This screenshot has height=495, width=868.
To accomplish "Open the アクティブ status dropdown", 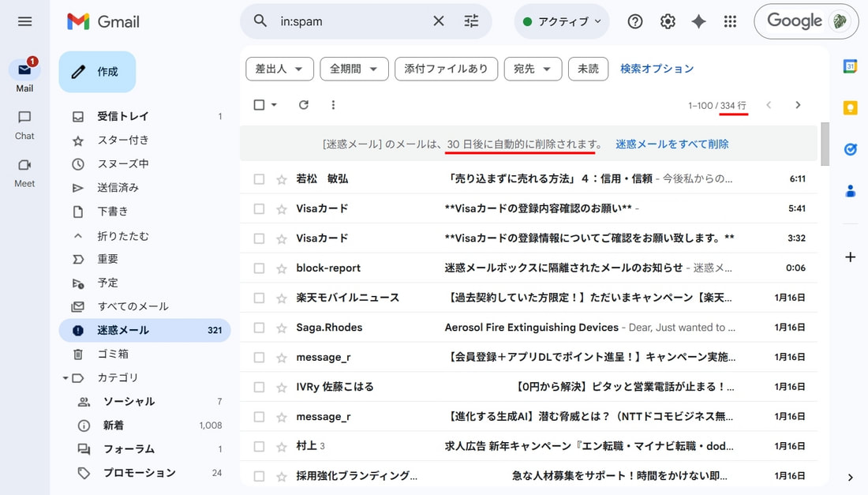I will pyautogui.click(x=562, y=21).
